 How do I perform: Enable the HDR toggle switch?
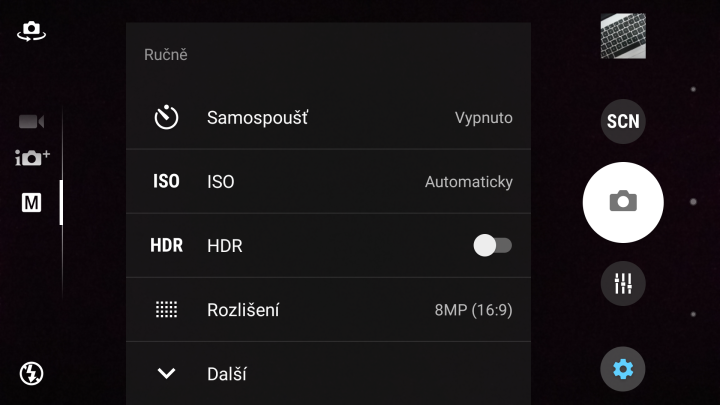(492, 245)
